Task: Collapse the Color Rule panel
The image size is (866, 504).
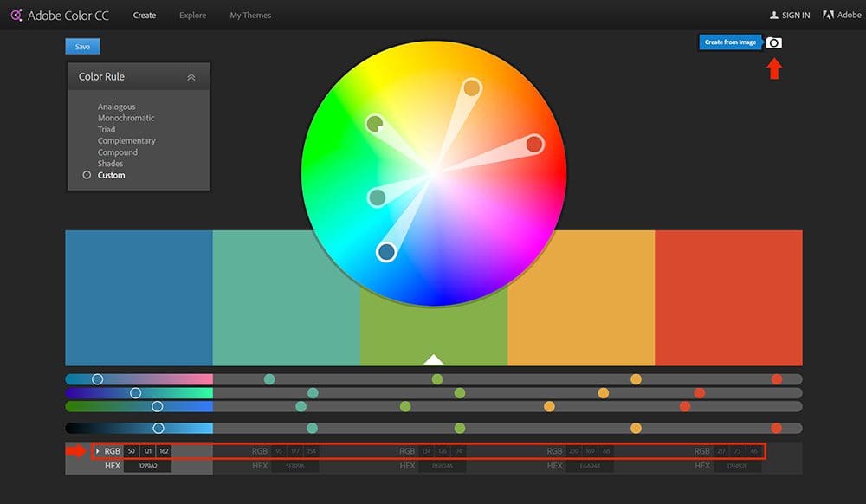Action: 191,77
